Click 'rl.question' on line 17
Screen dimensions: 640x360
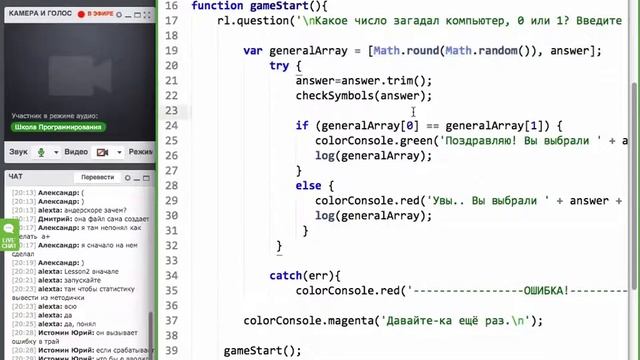click(253, 20)
